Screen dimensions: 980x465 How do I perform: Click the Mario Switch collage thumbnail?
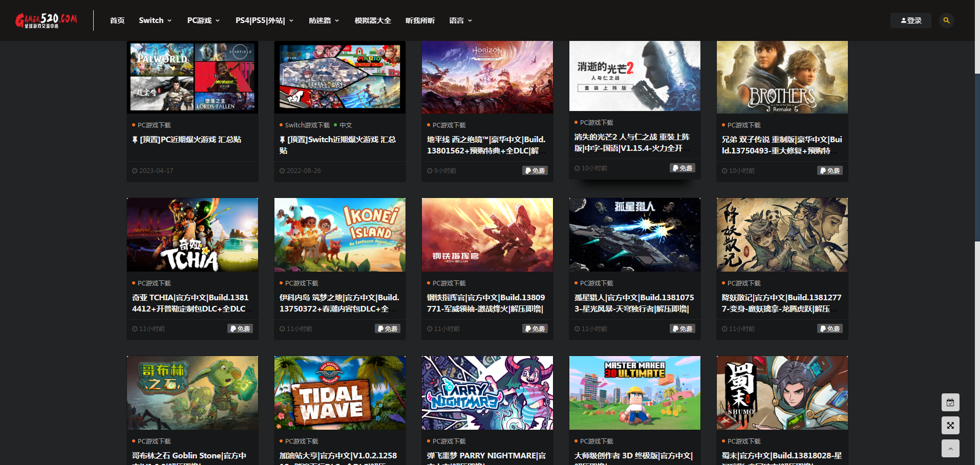click(340, 77)
